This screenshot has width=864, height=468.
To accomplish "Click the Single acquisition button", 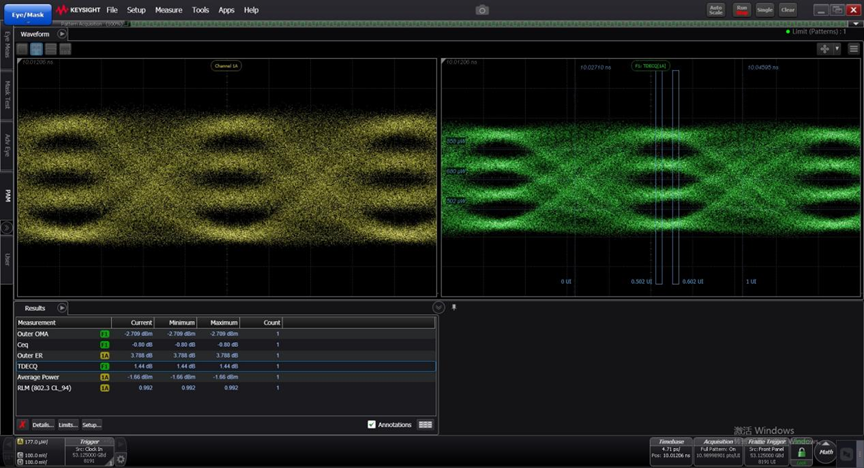I will pyautogui.click(x=765, y=9).
